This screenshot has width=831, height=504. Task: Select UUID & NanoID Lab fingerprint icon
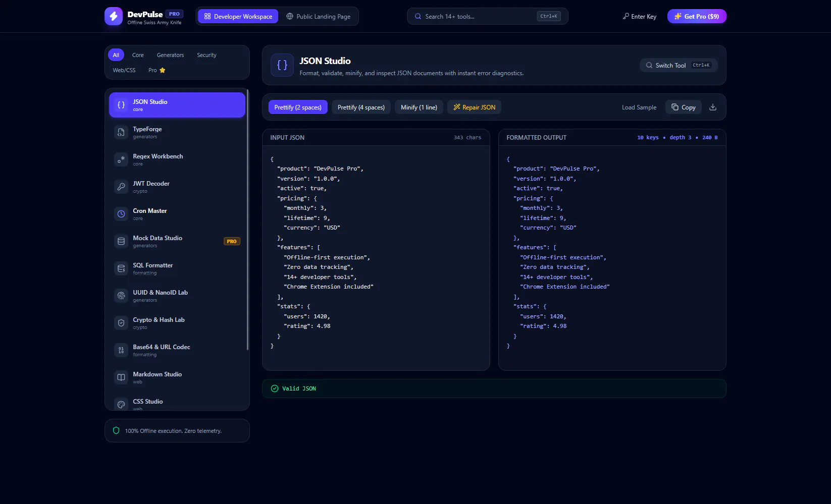click(121, 296)
